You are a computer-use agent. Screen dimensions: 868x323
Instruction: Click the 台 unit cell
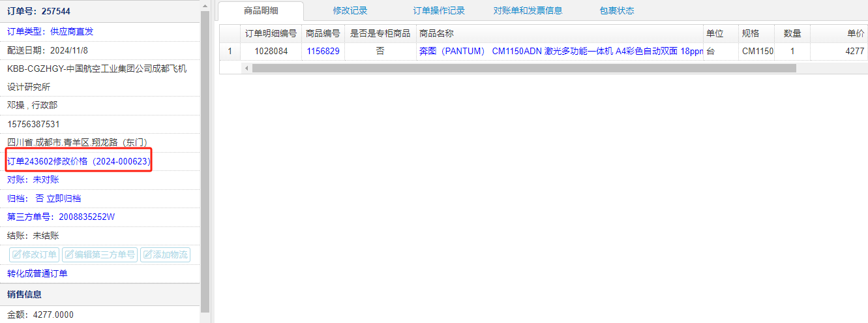click(720, 51)
